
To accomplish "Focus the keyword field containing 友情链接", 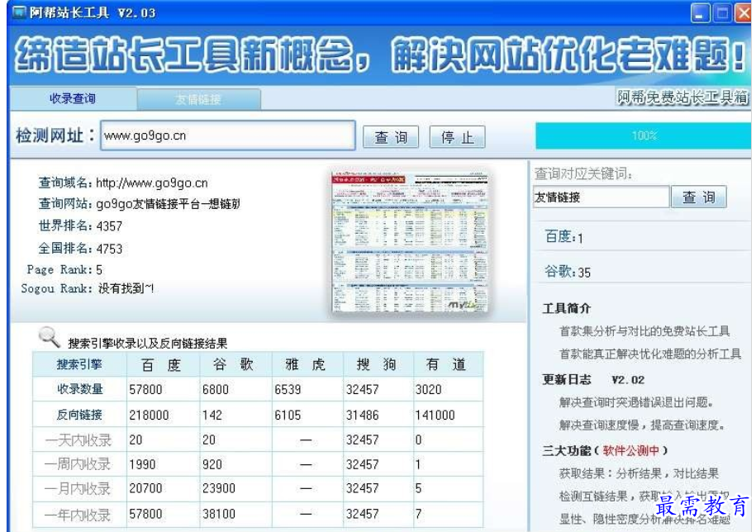I will click(601, 197).
